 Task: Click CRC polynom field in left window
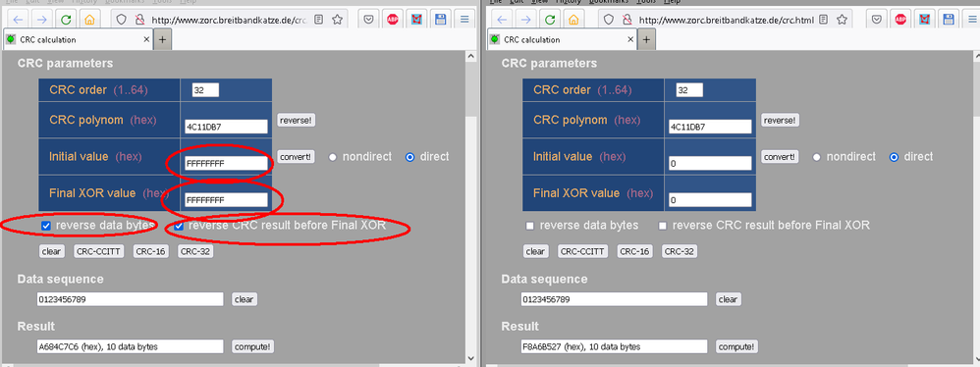[x=226, y=127]
